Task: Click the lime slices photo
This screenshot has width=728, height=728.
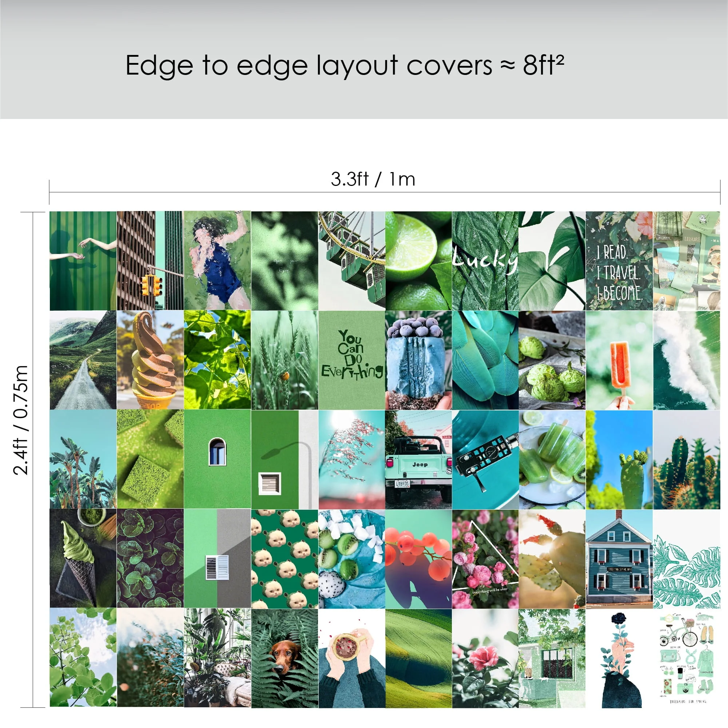Action: click(x=418, y=261)
